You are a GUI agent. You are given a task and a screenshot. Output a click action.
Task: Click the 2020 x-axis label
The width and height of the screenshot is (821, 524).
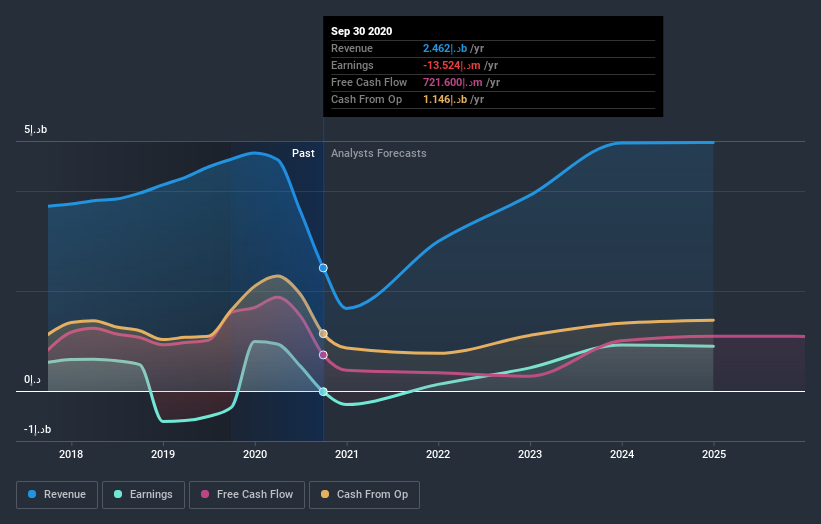(255, 454)
